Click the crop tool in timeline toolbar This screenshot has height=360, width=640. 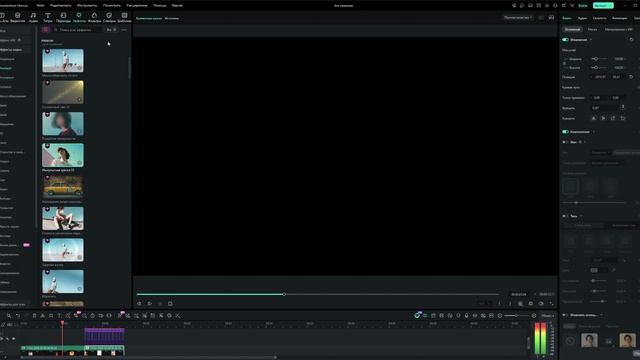pyautogui.click(x=51, y=316)
